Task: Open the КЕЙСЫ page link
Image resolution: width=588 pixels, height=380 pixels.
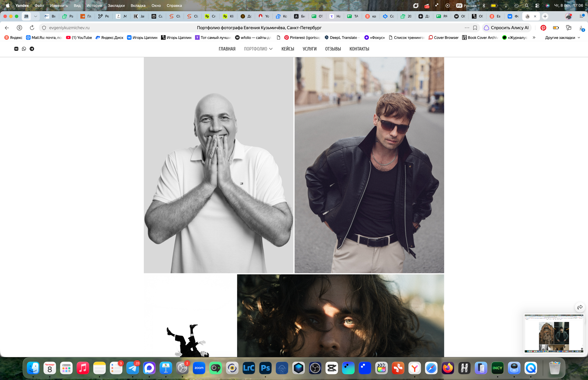Action: click(288, 49)
